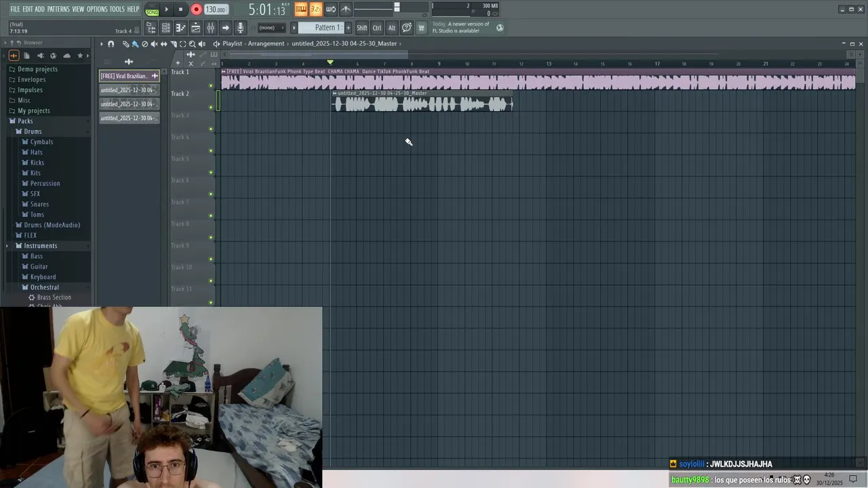
Task: Open the EDIT menu
Action: click(x=28, y=9)
